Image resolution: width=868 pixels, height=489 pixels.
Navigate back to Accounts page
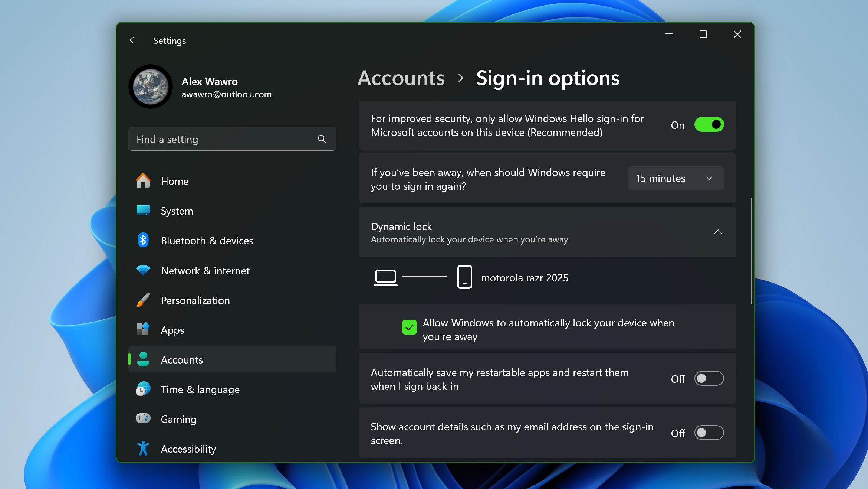point(401,78)
